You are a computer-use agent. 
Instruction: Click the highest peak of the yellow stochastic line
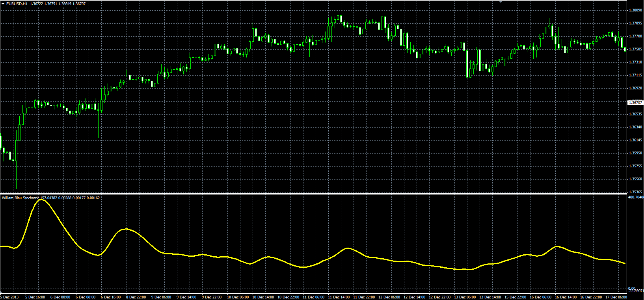[41, 200]
